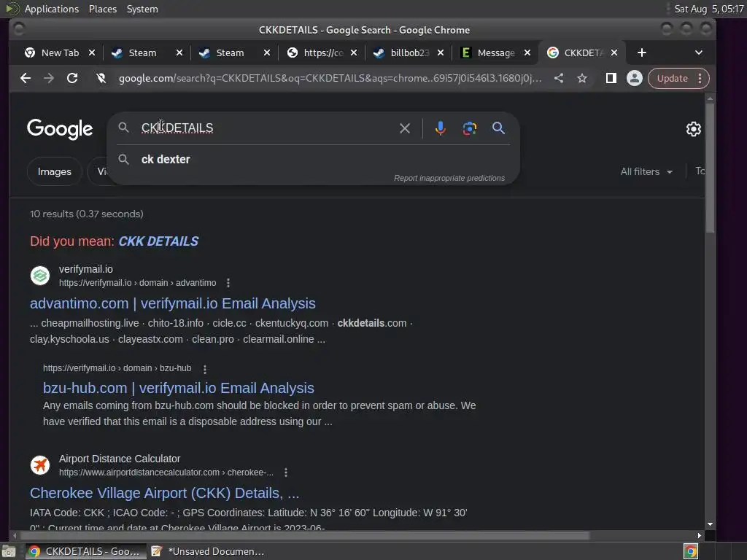Open Chrome's three-dot menu beside Update
Screen dimensions: 747x560
pos(700,78)
